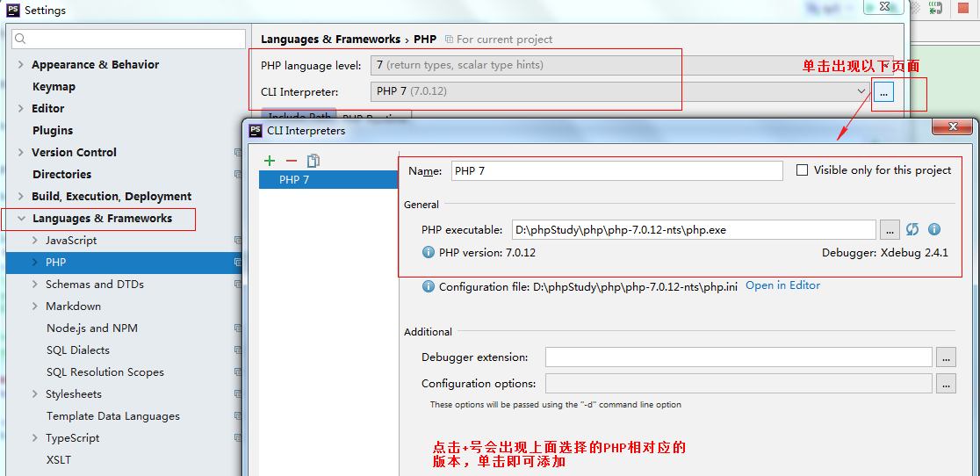Close the CLI Interpreters dialog
The height and width of the screenshot is (476, 980).
[953, 126]
